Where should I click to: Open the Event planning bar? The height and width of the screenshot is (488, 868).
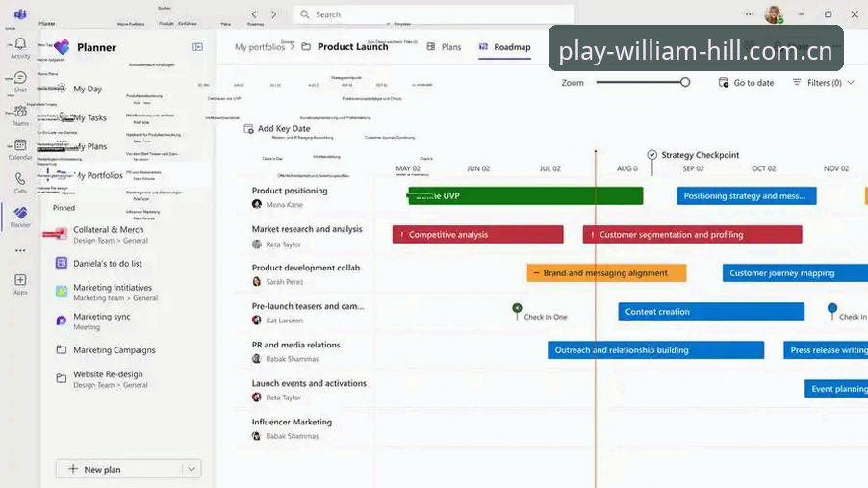(x=836, y=389)
